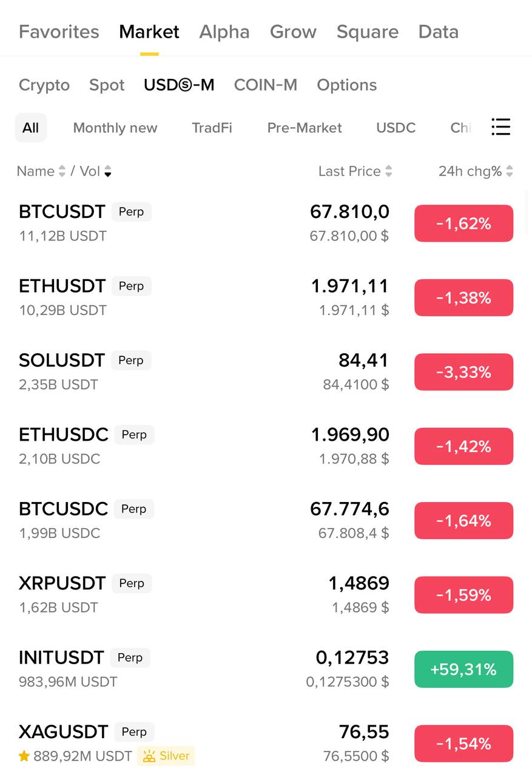
Task: Click the BTCUSDT -1,62% change badge
Action: 463,224
